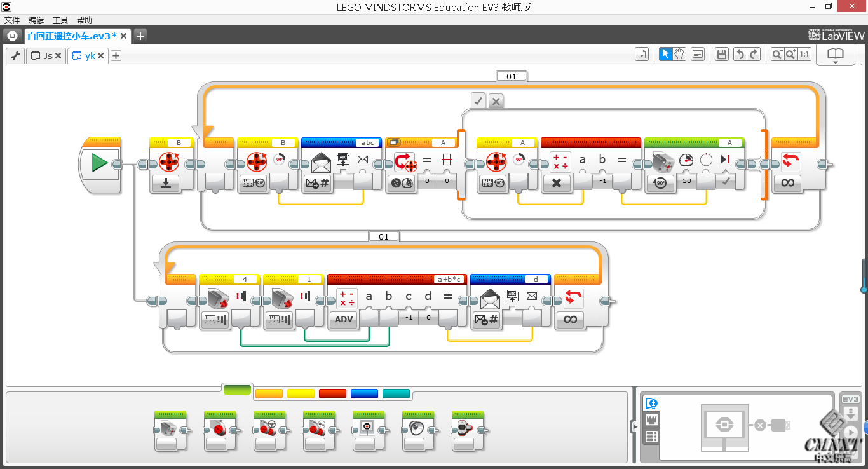This screenshot has height=469, width=868.
Task: Add a new program tab
Action: pyautogui.click(x=116, y=56)
